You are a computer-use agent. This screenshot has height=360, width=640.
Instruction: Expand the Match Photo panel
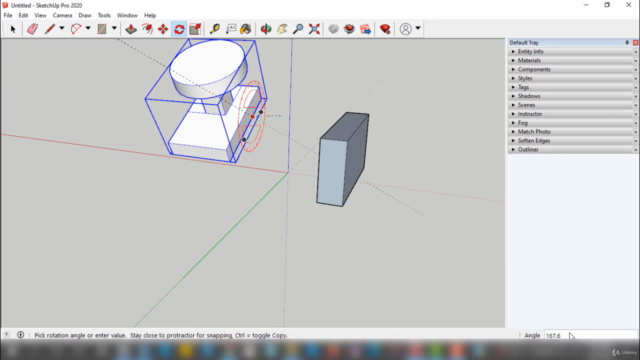[573, 132]
